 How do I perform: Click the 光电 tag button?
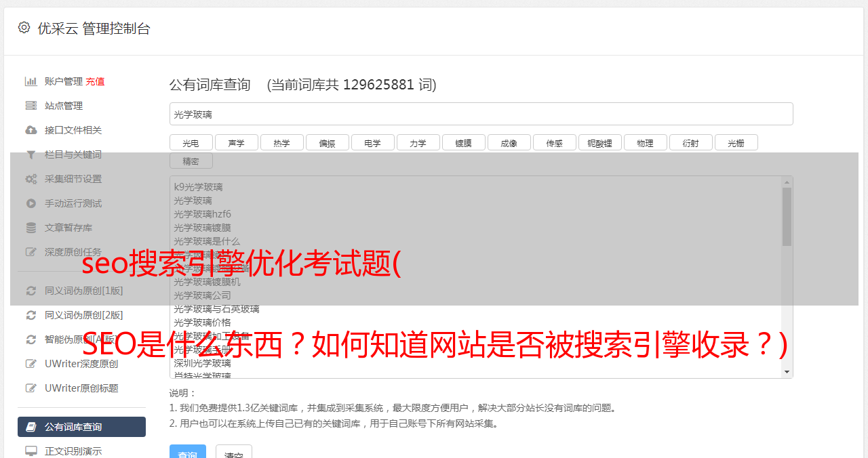[191, 142]
